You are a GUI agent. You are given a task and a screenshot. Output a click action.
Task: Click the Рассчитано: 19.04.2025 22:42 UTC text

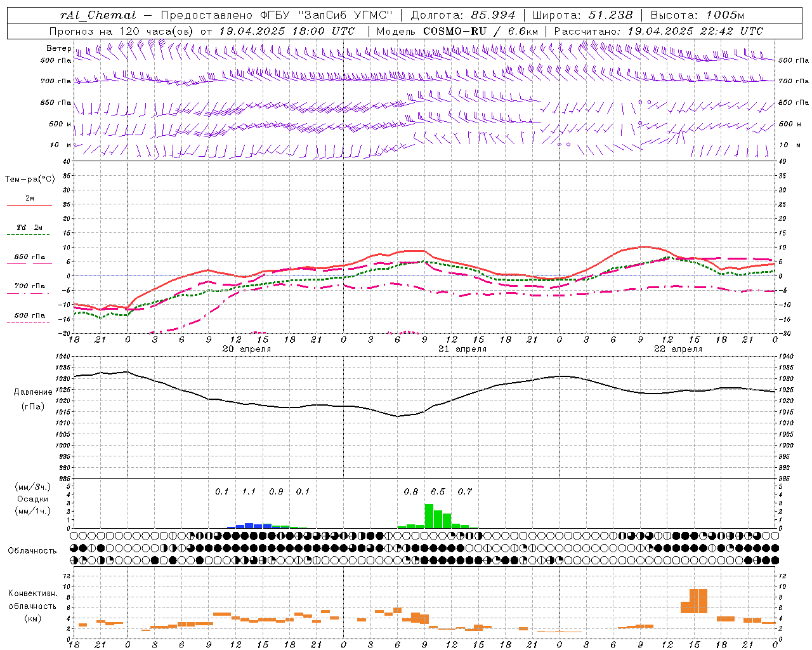658,31
